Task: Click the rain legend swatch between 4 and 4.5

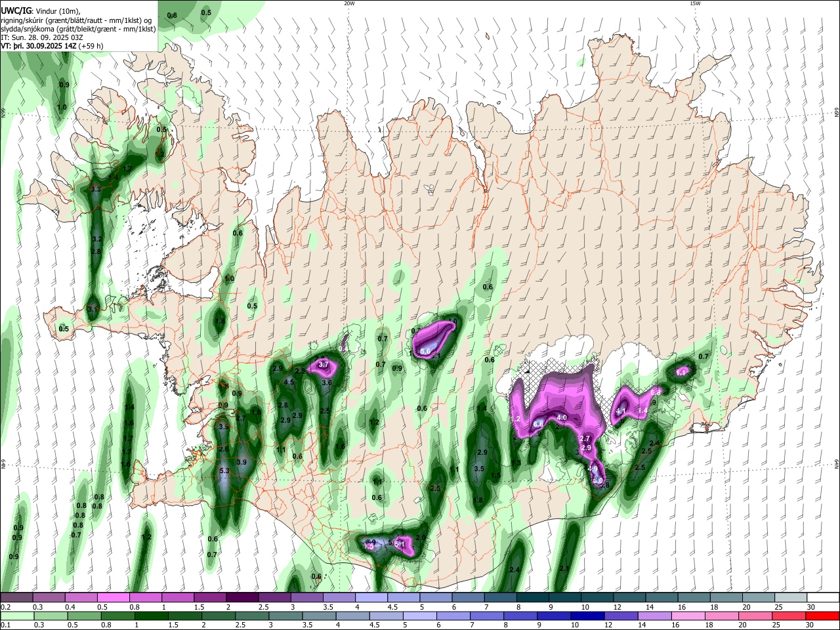Action: [352, 616]
